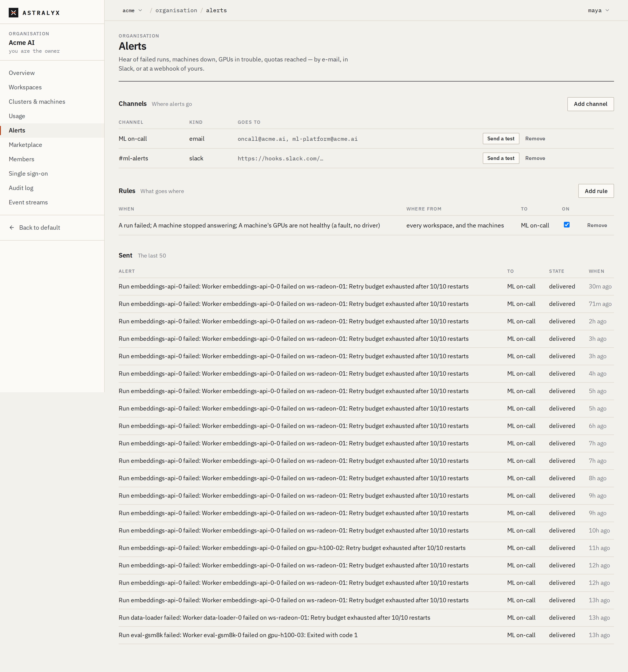The image size is (628, 672).
Task: Click the https://hooks.slack.com/… webhook URL
Action: 280,159
